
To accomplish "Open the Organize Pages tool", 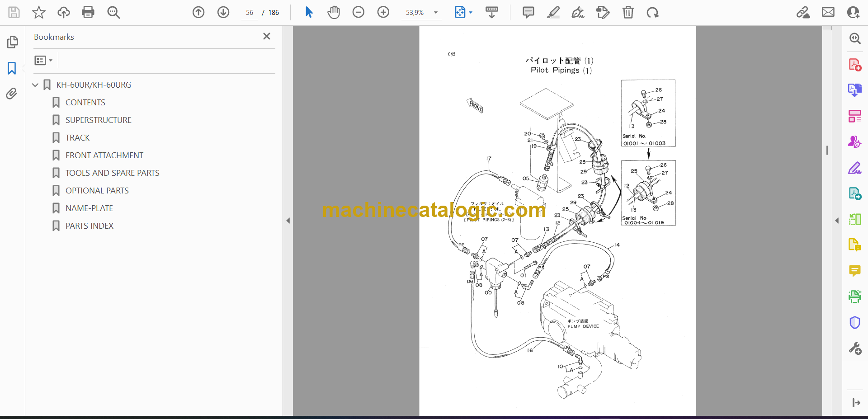I will [x=854, y=116].
